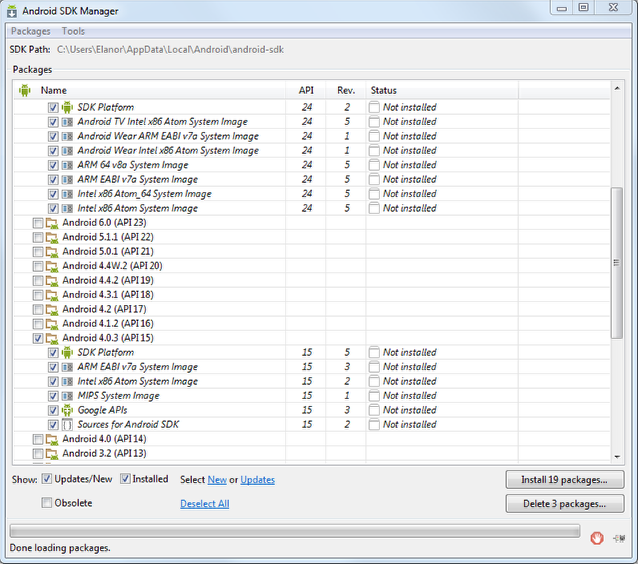Check the Android 4.4.2 (API 19) checkbox
The width and height of the screenshot is (638, 564).
[x=38, y=281]
